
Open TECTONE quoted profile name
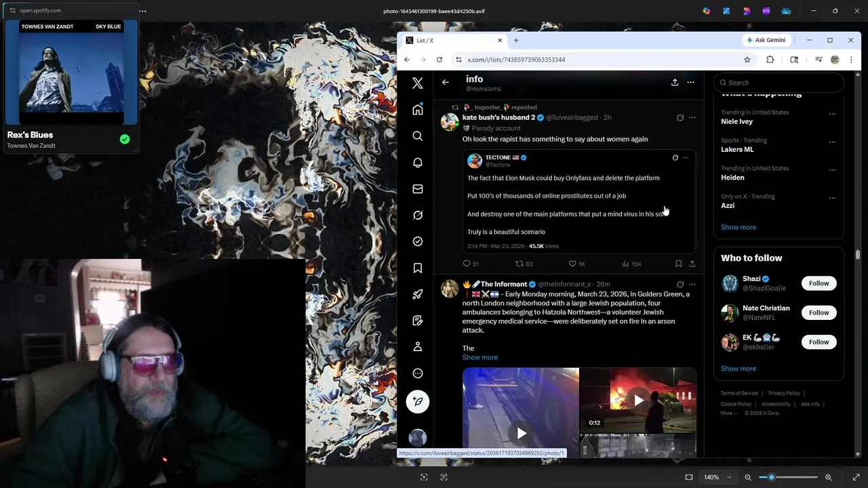pos(498,157)
